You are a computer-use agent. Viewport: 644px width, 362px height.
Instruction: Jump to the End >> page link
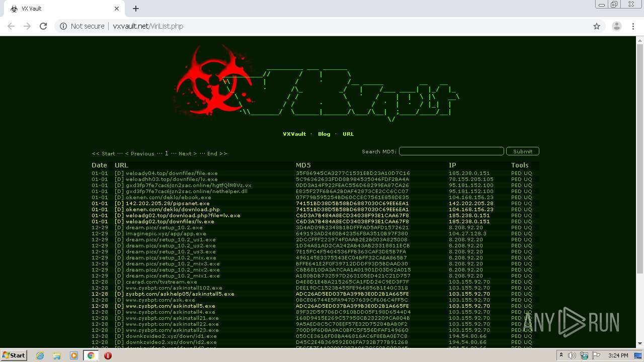coord(217,153)
